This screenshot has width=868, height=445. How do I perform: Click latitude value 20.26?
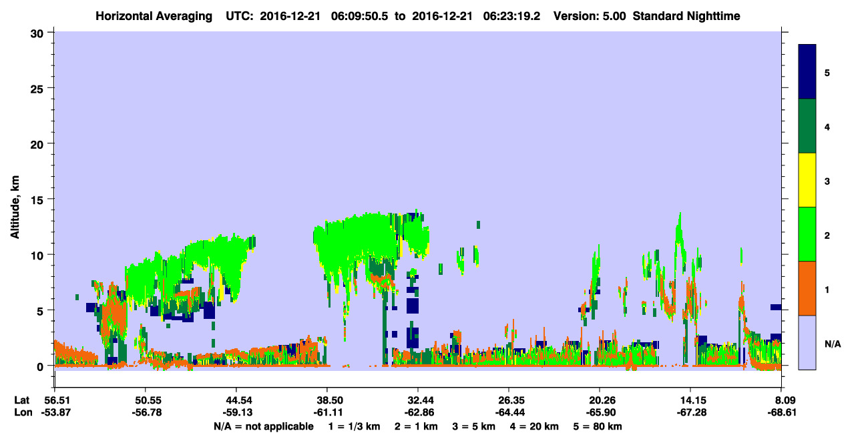(x=600, y=400)
